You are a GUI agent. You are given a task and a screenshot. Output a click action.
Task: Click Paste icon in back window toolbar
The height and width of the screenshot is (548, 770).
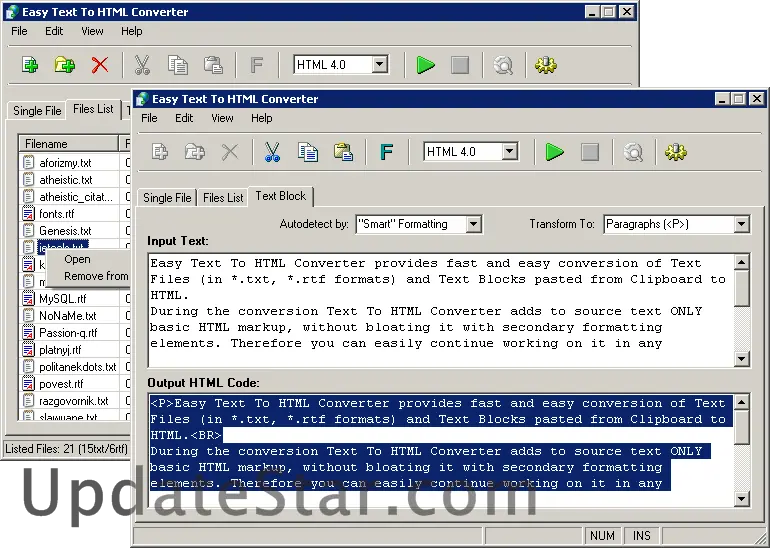click(x=213, y=65)
